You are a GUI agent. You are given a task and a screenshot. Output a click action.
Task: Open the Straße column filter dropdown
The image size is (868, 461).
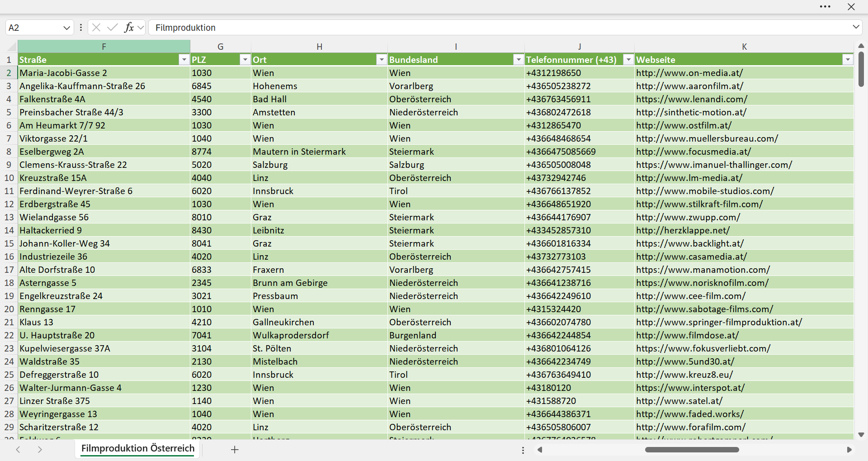point(184,60)
